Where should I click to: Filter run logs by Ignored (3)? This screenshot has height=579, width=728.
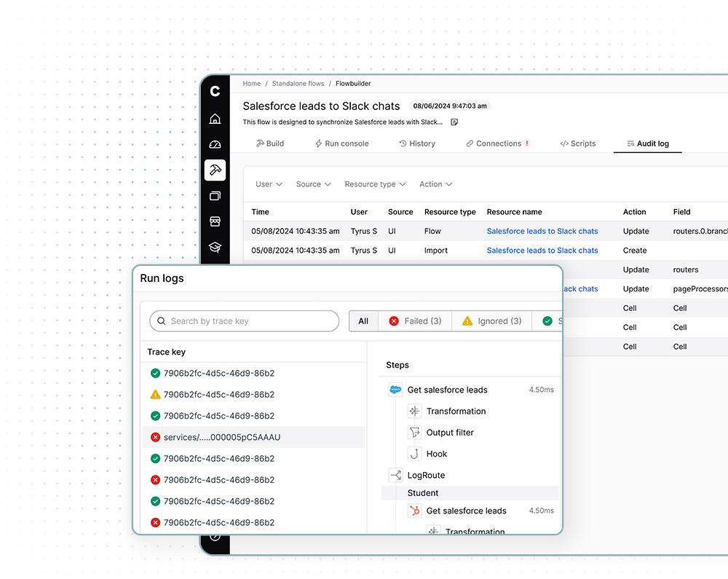[491, 321]
